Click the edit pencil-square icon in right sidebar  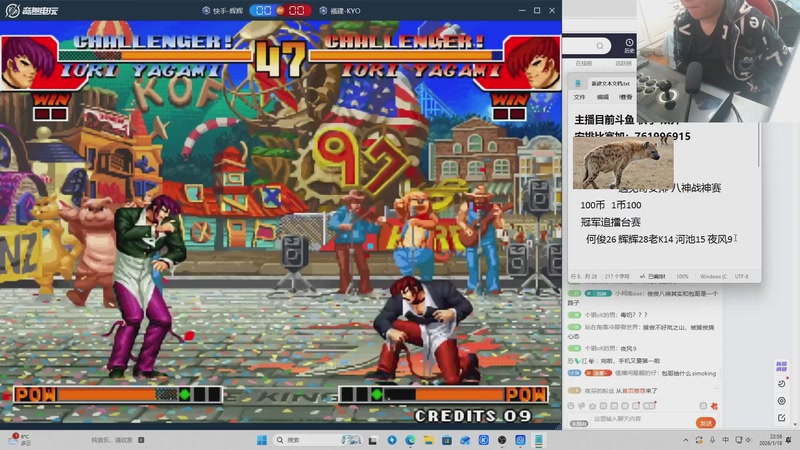782,418
